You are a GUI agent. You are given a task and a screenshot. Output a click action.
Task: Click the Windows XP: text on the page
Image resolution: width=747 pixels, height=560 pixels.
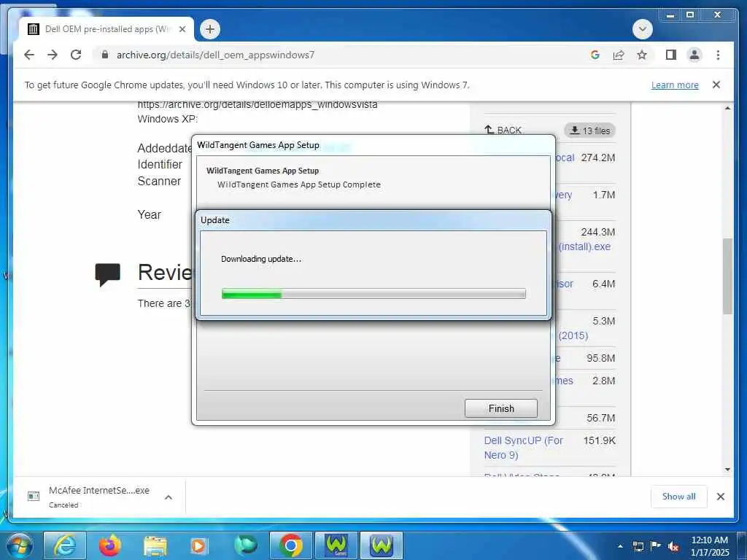click(167, 119)
